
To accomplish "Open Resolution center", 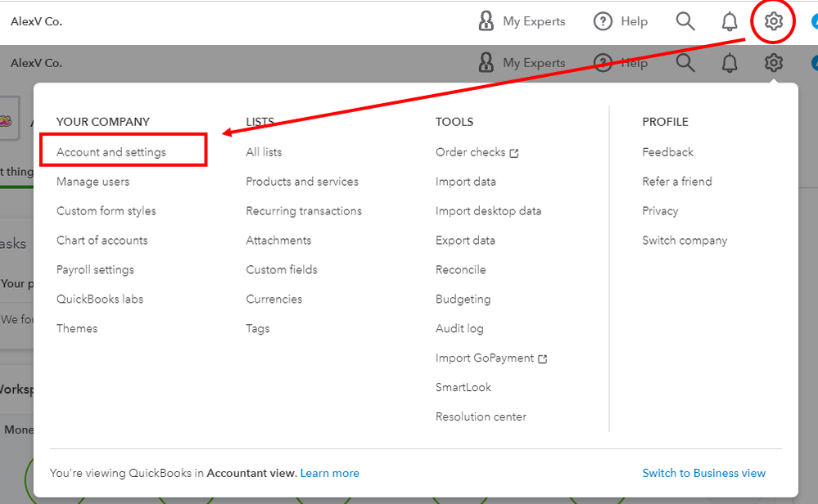I will pos(481,417).
